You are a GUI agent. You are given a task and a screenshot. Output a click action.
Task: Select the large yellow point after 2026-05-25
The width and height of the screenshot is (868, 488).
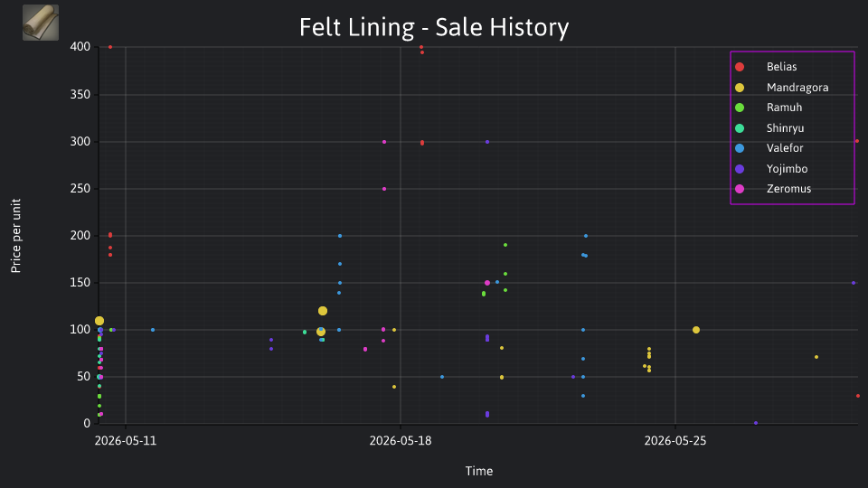click(x=696, y=330)
